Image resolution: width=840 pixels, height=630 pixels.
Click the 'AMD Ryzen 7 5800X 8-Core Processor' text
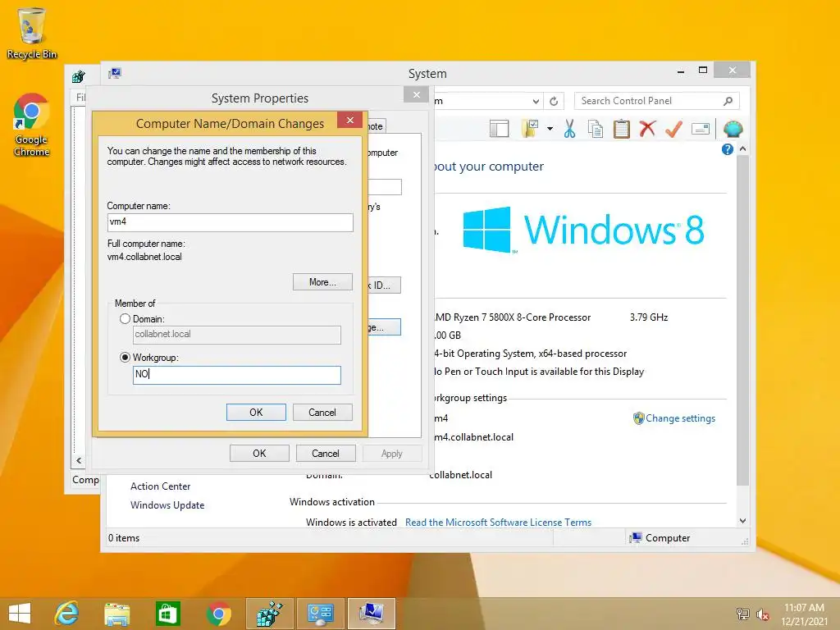tap(513, 317)
